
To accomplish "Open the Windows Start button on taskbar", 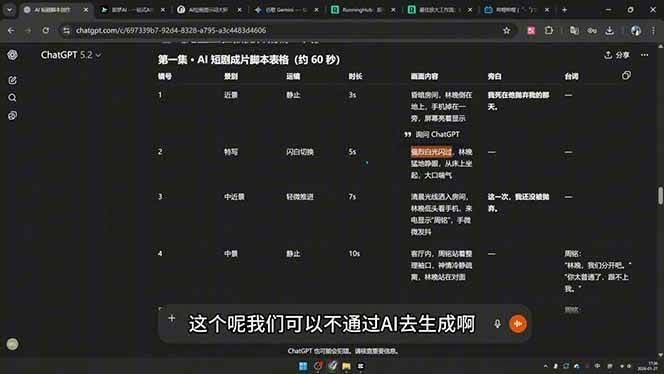I will [303, 366].
